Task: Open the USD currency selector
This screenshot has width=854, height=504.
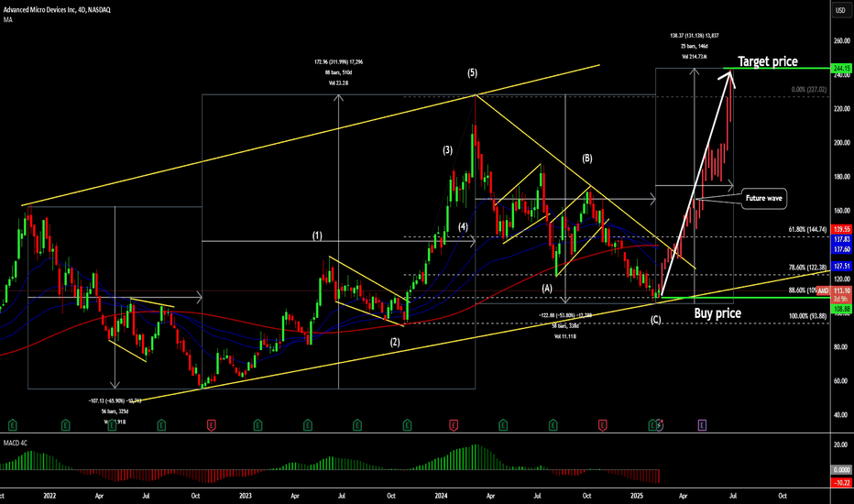Action: pos(841,10)
